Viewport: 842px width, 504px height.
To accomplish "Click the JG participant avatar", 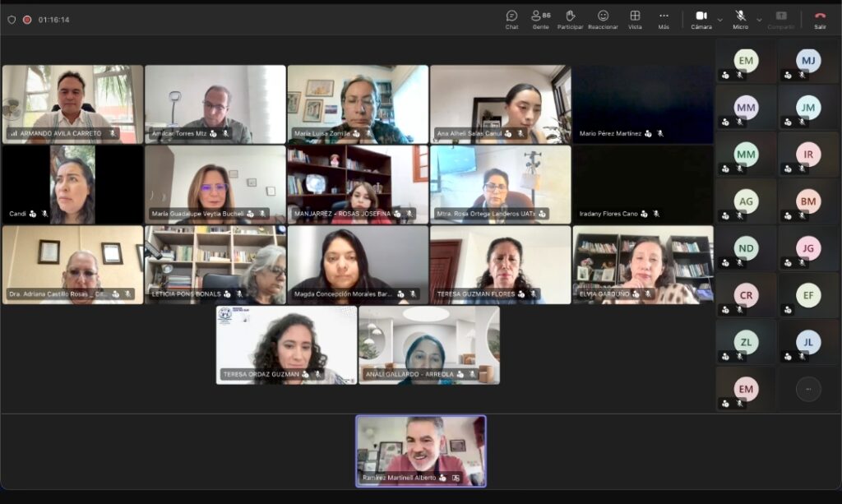I will point(808,248).
